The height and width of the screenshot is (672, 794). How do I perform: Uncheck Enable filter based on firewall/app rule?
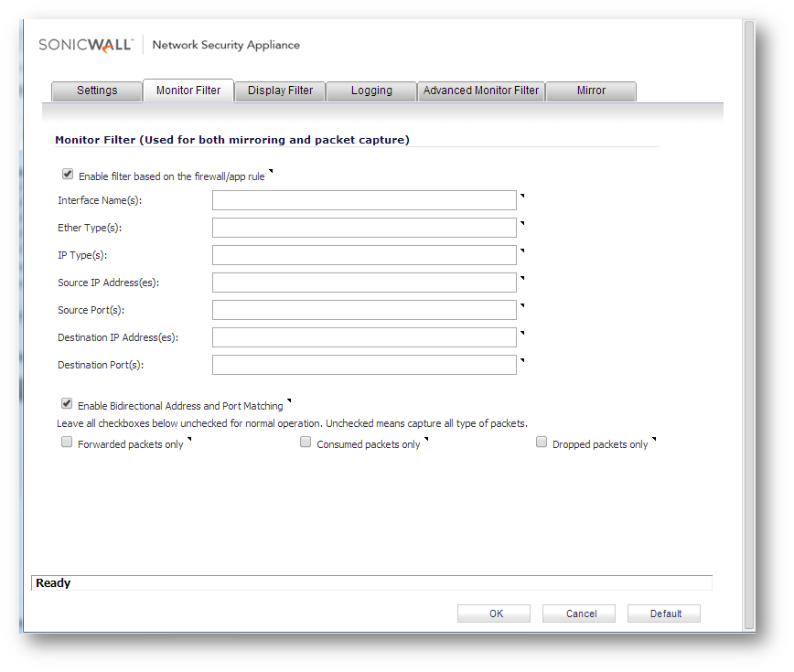[x=68, y=175]
